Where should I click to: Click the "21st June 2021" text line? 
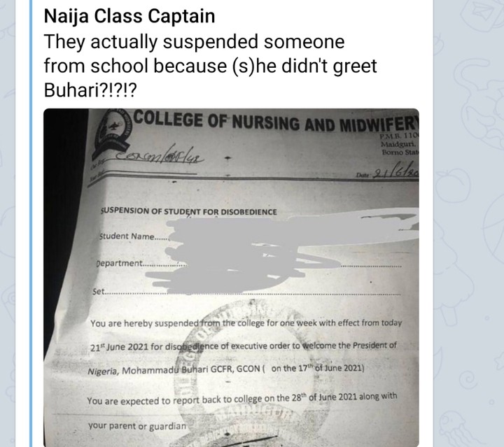click(244, 346)
